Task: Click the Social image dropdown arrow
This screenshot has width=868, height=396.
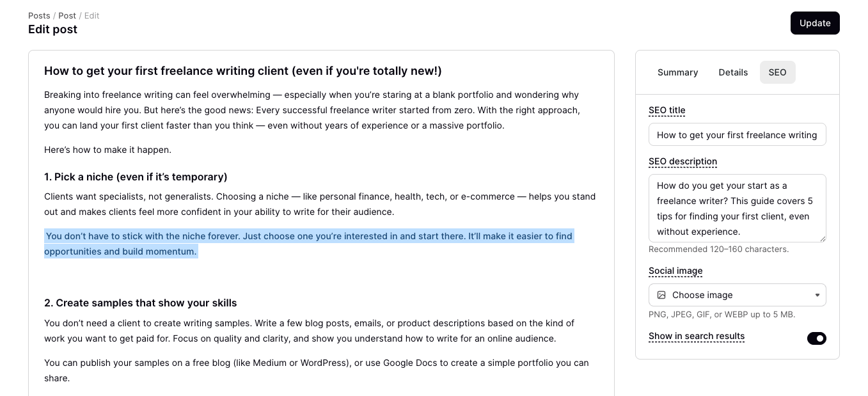Action: tap(817, 295)
